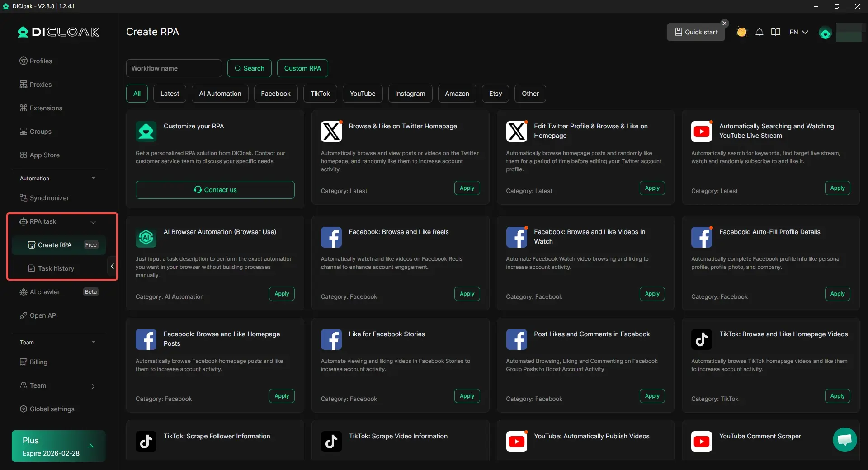Image resolution: width=868 pixels, height=470 pixels.
Task: Open App Store in the sidebar
Action: click(44, 155)
